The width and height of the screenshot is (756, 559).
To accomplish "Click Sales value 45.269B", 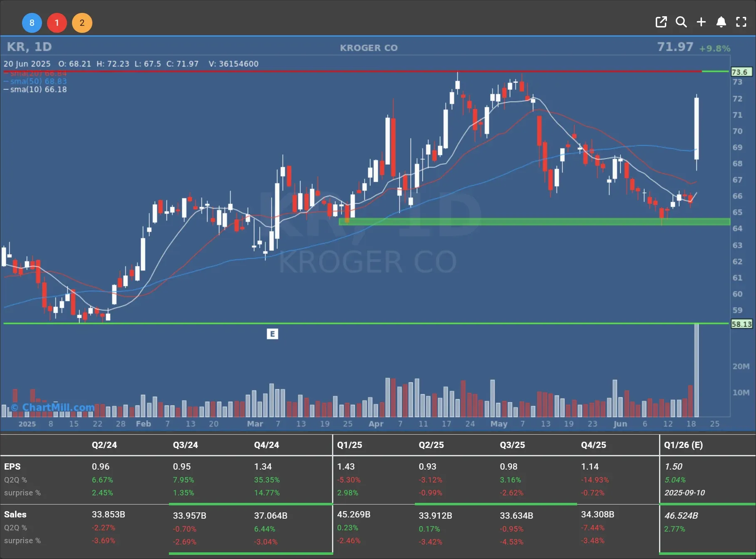I will (x=354, y=514).
